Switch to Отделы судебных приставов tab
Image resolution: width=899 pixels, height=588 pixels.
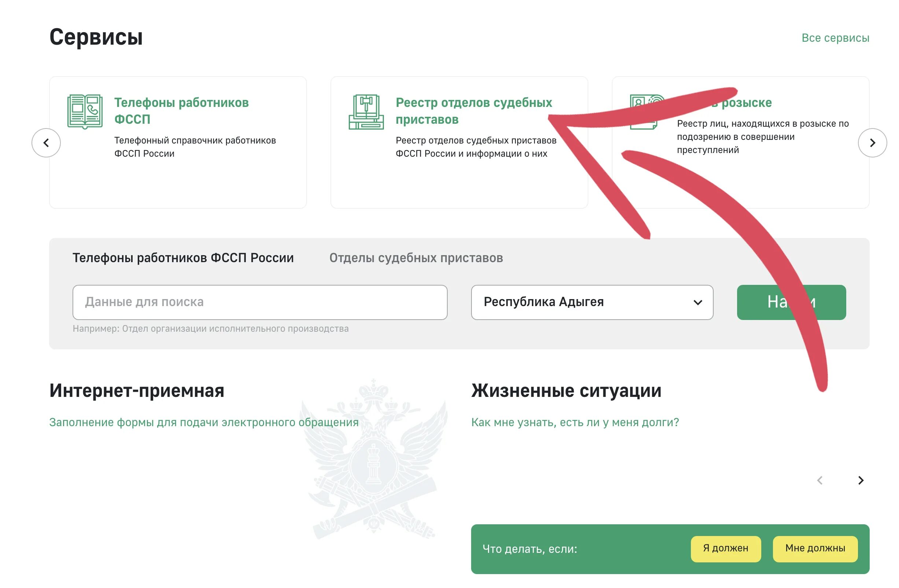coord(416,258)
